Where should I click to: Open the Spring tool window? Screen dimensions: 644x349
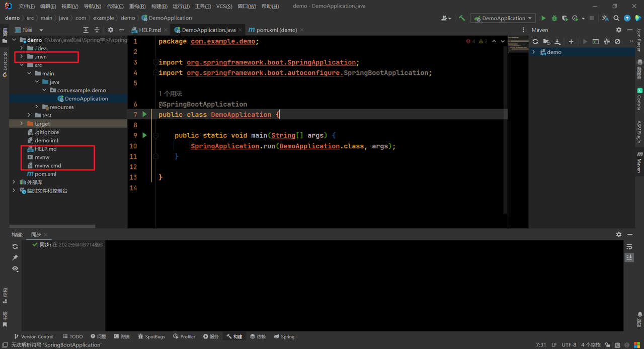[x=284, y=337]
